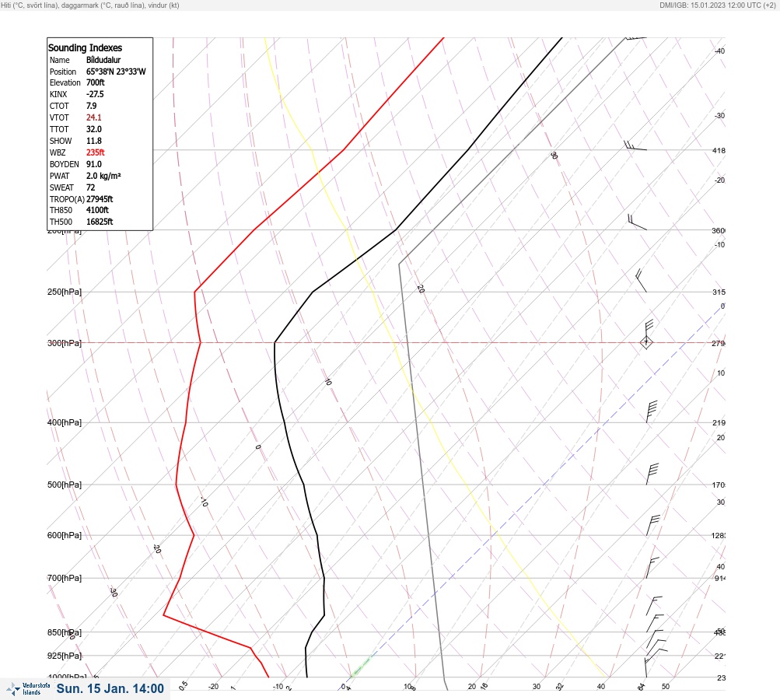Click the '50' label on the bottom temperature axis
Image resolution: width=780 pixels, height=700 pixels.
click(x=666, y=687)
